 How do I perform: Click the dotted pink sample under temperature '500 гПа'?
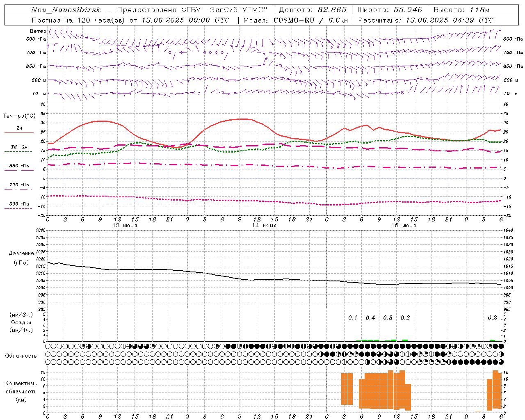click(x=18, y=208)
